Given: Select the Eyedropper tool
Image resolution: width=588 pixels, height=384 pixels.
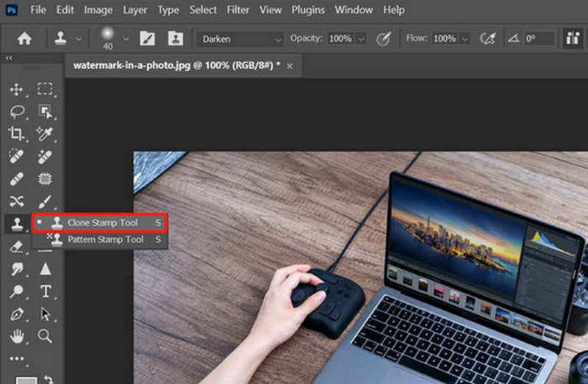Looking at the screenshot, I should (45, 134).
